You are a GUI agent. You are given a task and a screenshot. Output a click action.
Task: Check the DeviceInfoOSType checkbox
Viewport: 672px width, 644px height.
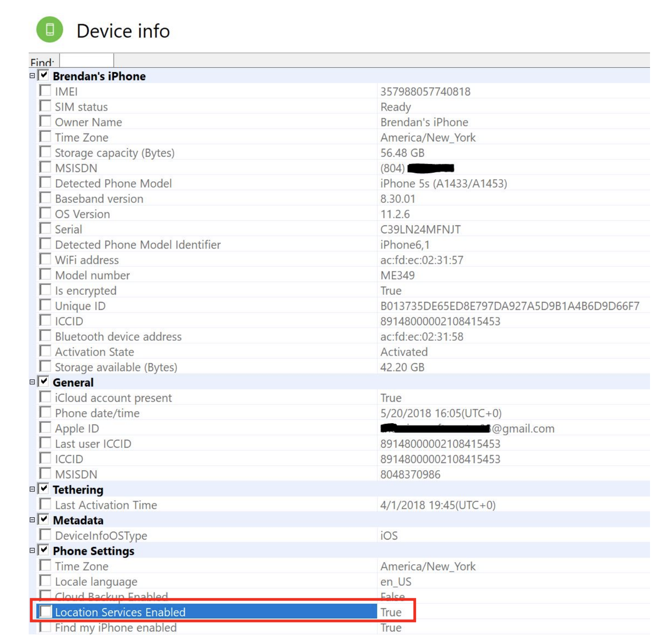click(45, 535)
